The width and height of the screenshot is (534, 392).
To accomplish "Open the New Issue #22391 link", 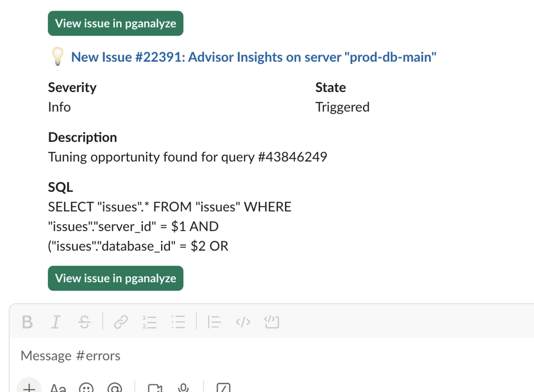I will point(254,57).
